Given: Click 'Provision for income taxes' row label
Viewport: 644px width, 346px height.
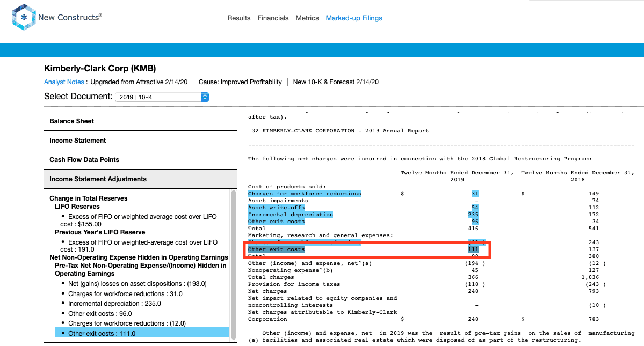Looking at the screenshot, I should click(294, 284).
